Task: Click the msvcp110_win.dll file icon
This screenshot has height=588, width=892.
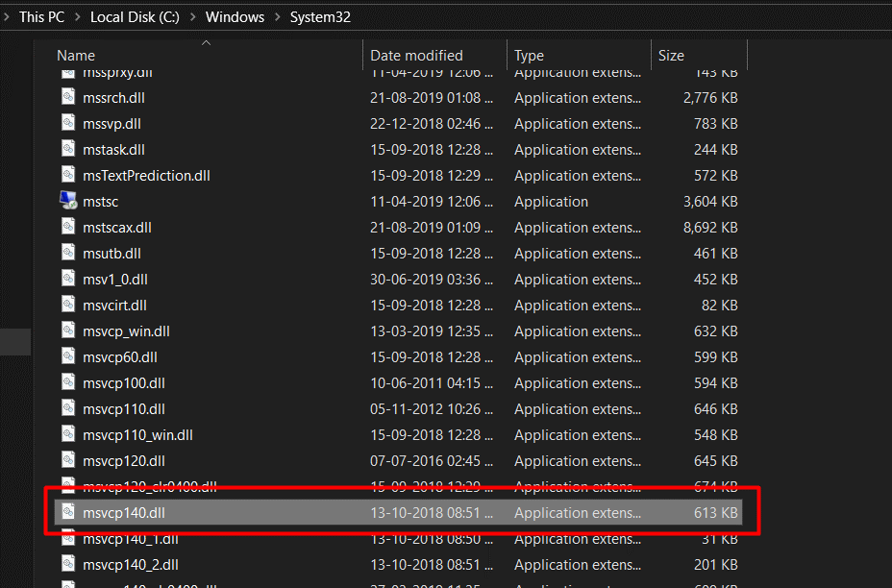Action: coord(68,434)
